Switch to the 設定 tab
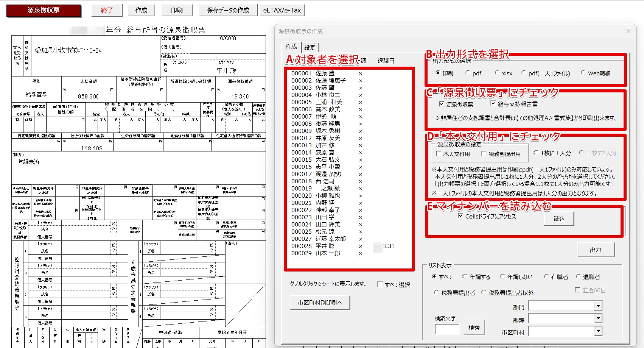This screenshot has width=644, height=348. pos(310,47)
